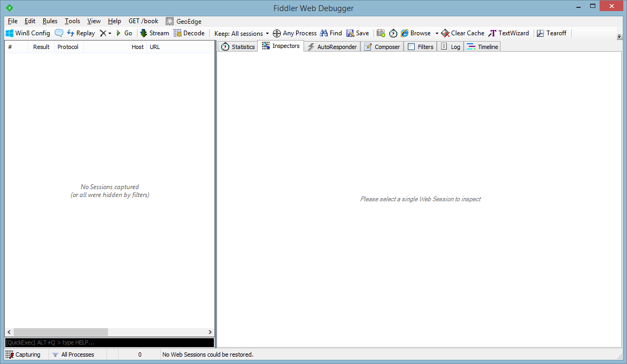This screenshot has height=364, width=627.
Task: Click the timer stopwatch icon
Action: (393, 33)
